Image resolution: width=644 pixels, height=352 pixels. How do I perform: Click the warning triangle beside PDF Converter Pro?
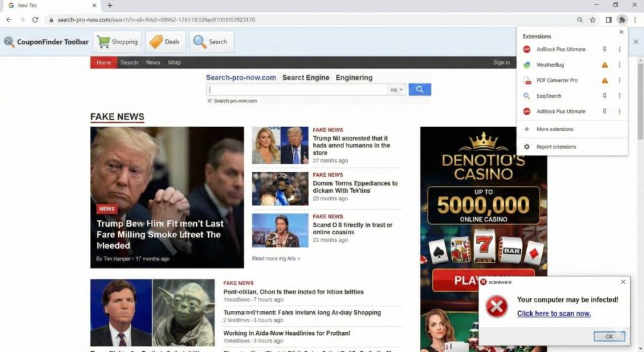coord(604,81)
